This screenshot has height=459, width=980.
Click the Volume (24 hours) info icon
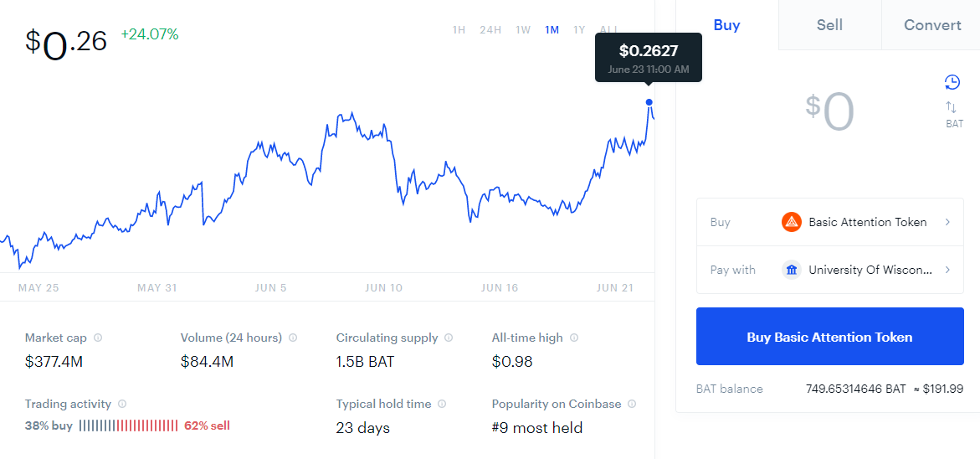[x=293, y=338]
